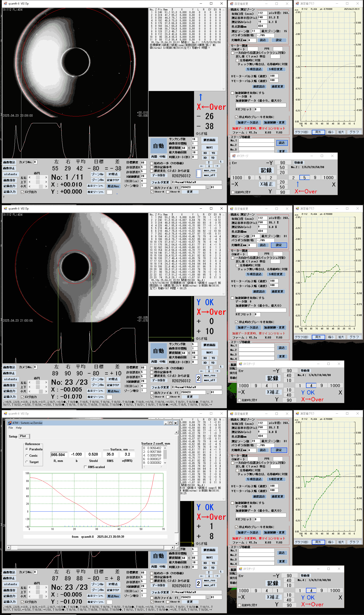Click フォルダ変更 button in panel showing 差 +10
Viewport: 364px width, 615px height.
point(160,387)
